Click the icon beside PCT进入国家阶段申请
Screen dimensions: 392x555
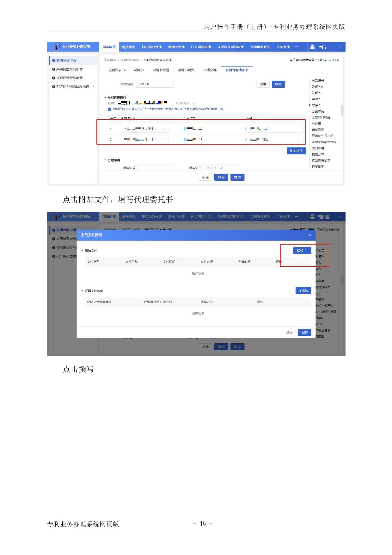pos(54,87)
